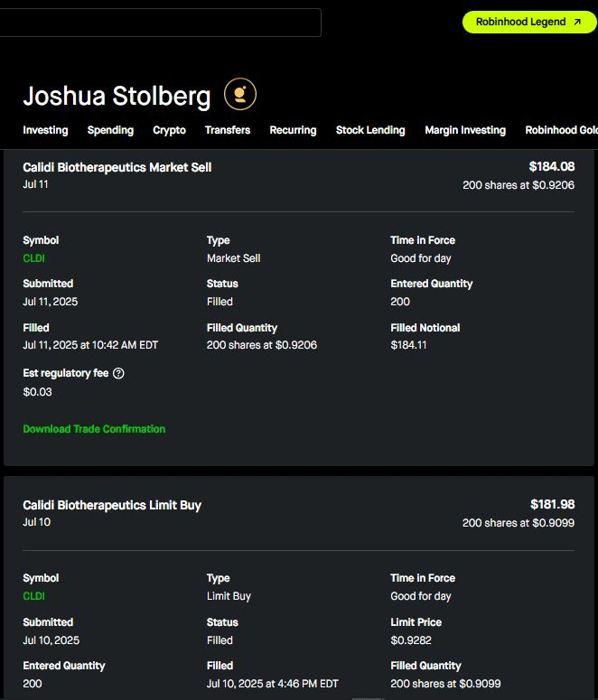This screenshot has height=700, width=598.
Task: Go to the Crypto tab
Action: 169,130
